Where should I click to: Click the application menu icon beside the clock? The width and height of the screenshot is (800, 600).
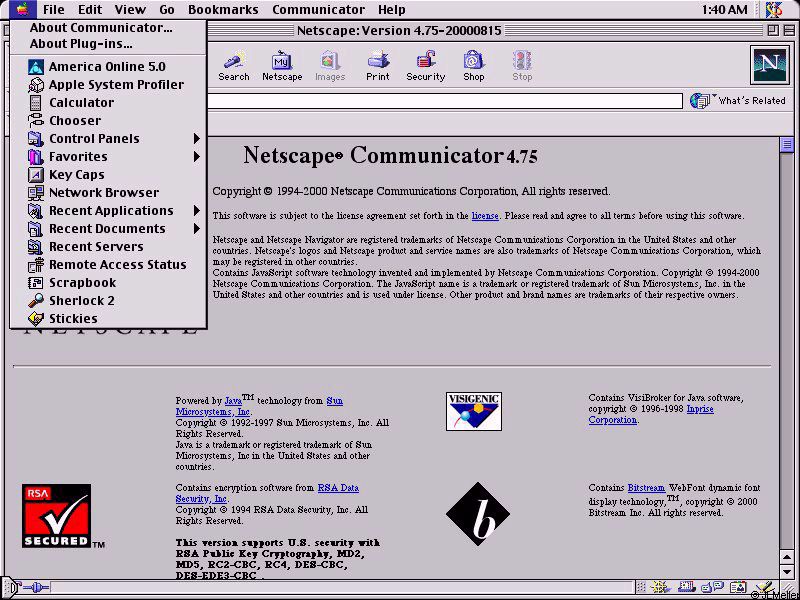[x=774, y=9]
